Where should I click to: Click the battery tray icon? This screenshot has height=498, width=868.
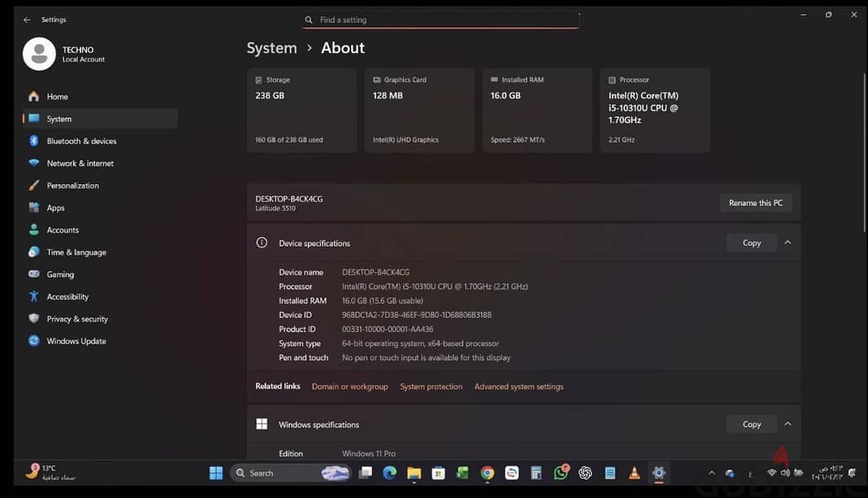coord(798,473)
